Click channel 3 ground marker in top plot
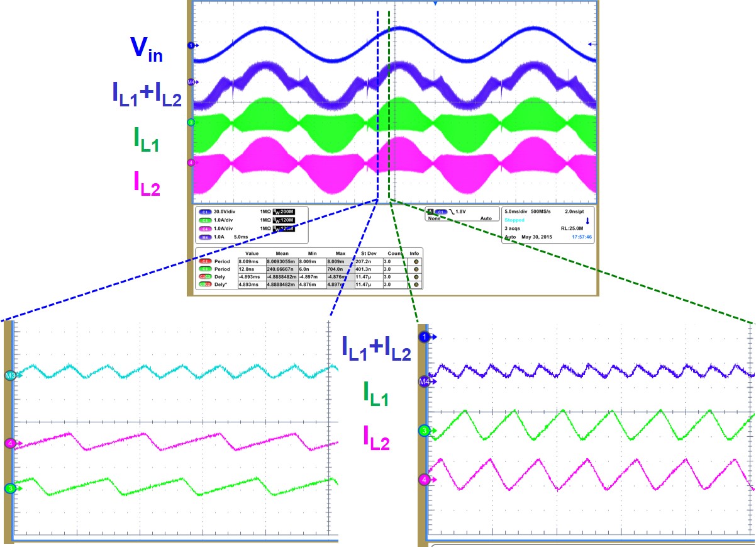The width and height of the screenshot is (756, 547). (191, 122)
